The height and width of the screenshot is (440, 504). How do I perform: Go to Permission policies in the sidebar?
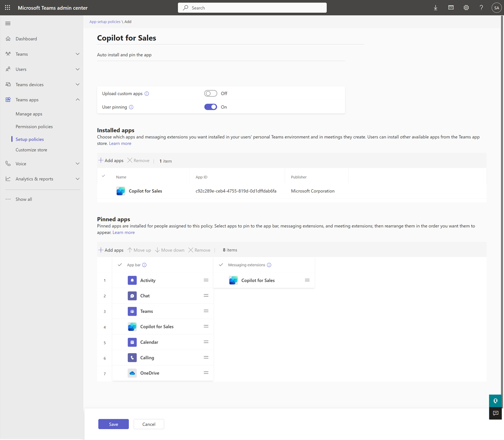tap(34, 126)
